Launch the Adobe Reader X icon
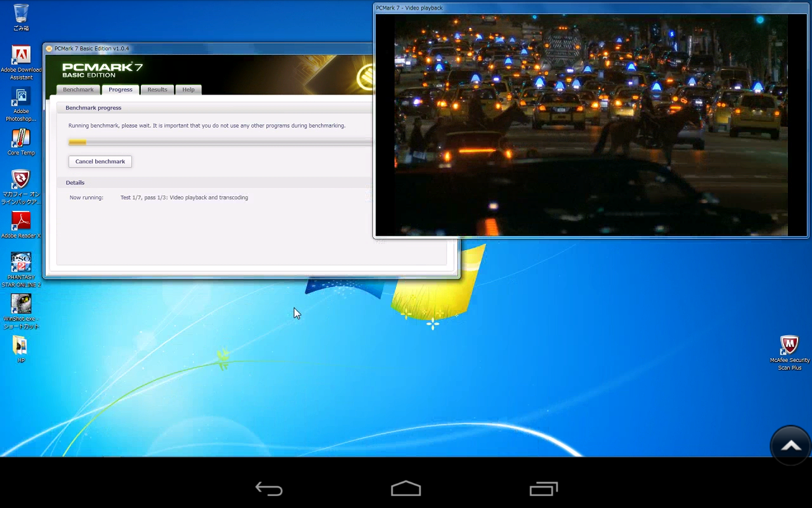Viewport: 812px width, 508px height. [21, 225]
